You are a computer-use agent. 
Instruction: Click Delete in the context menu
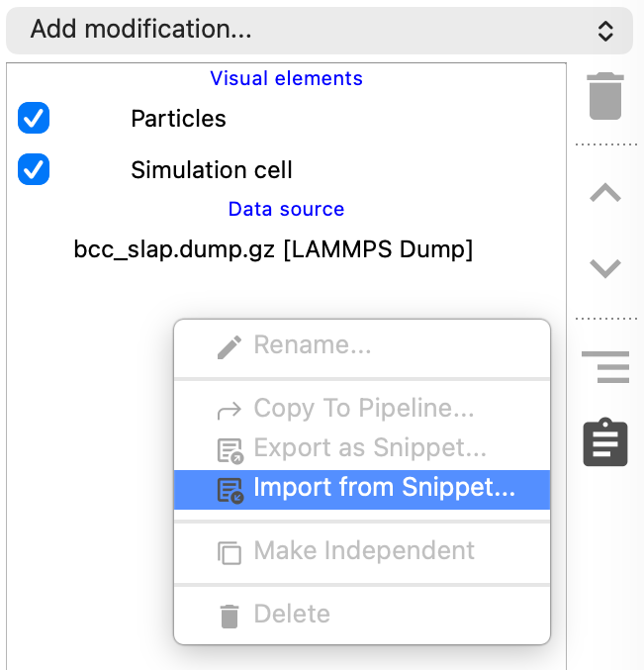pyautogui.click(x=291, y=615)
